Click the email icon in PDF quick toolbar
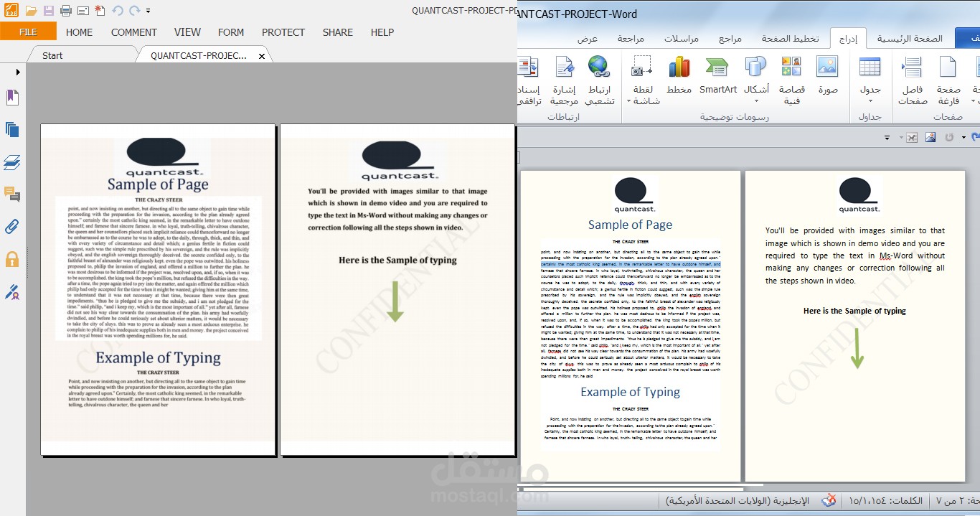 click(83, 11)
